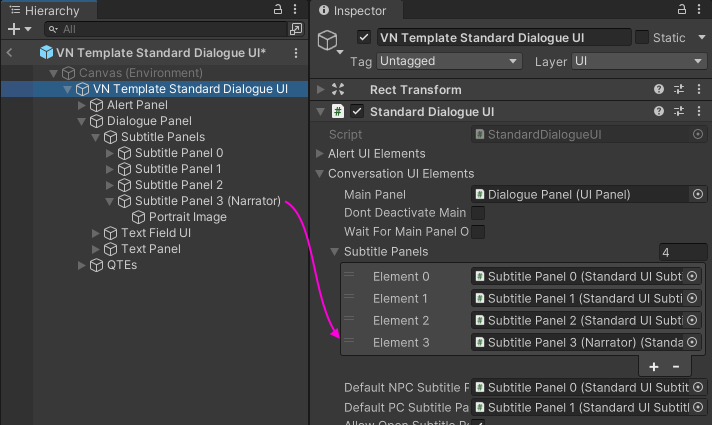Screen dimensions: 712x425
Task: Expand the Text Panel node
Action: pos(95,249)
